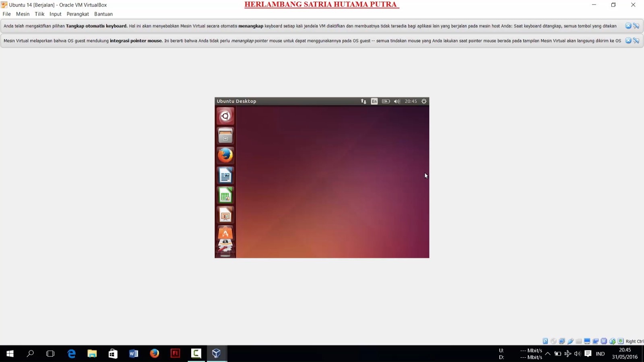The image size is (644, 362).
Task: Click the hard disk activity status icon
Action: coord(545,341)
